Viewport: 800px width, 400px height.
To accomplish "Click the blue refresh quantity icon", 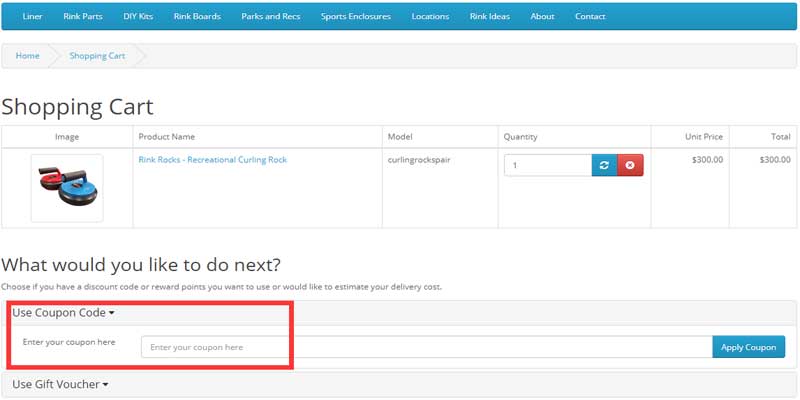I will 605,165.
